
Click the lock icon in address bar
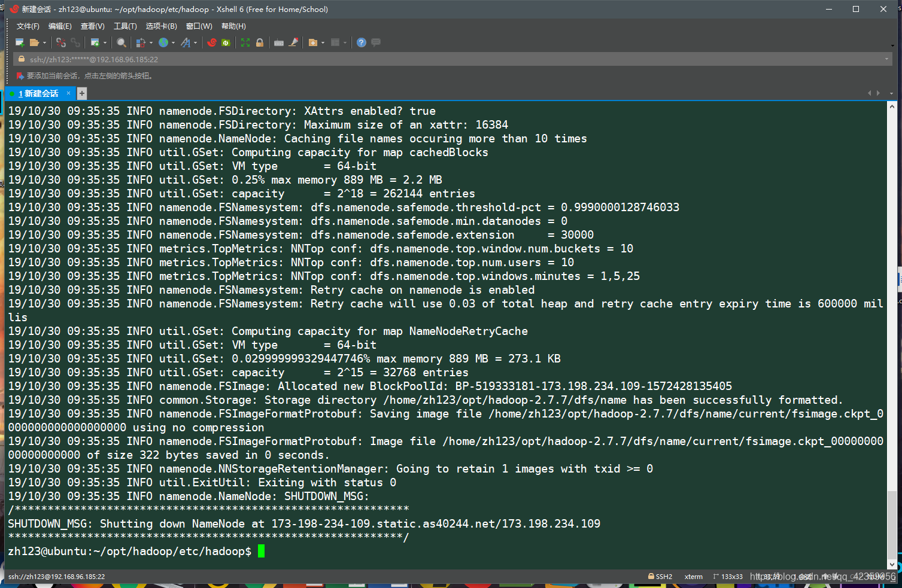22,59
